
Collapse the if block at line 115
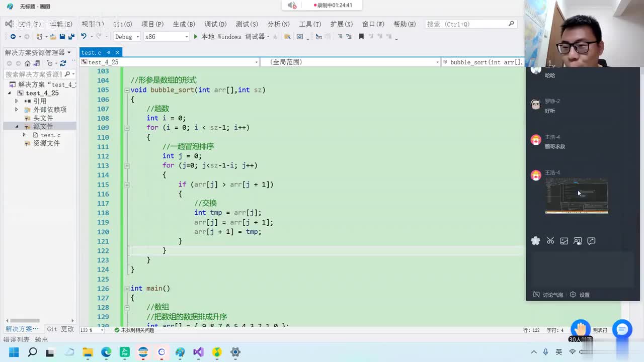(126, 185)
